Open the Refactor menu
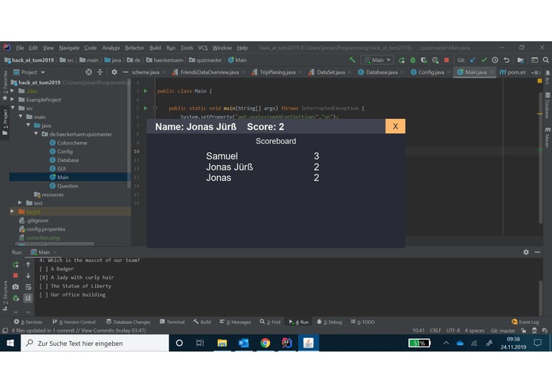This screenshot has width=552, height=392. pos(134,48)
